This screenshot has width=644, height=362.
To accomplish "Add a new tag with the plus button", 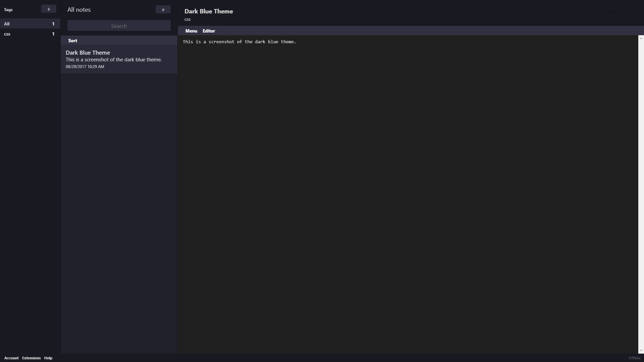I will (x=49, y=9).
